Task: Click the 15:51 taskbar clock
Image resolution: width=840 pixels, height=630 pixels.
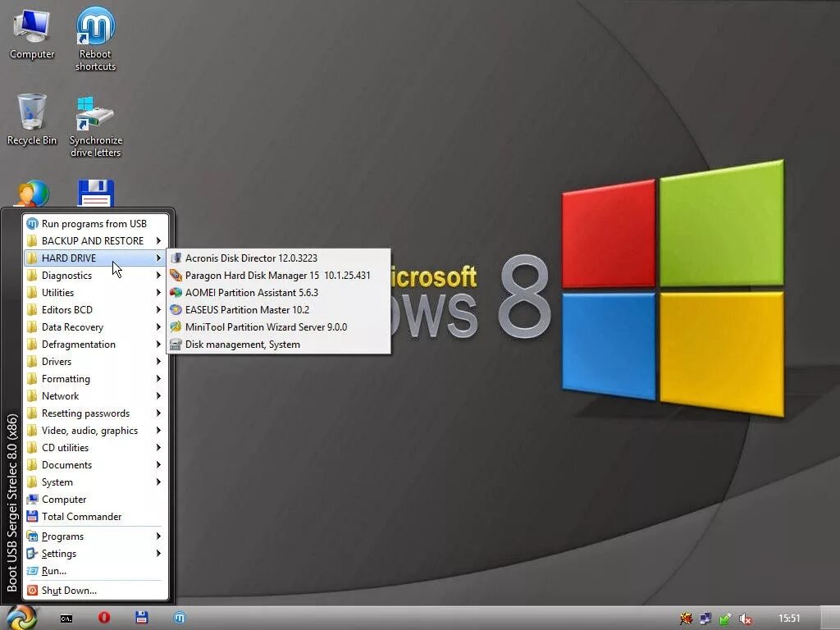Action: click(x=788, y=619)
